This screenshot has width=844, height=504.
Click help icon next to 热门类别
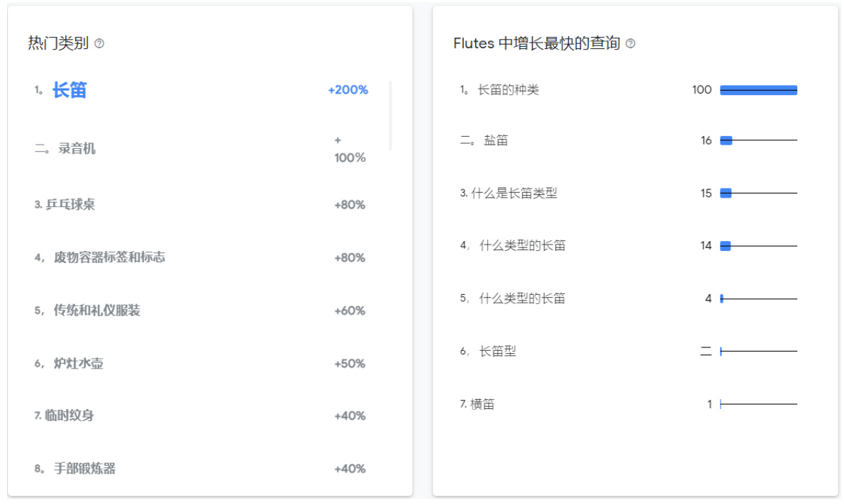[x=99, y=43]
